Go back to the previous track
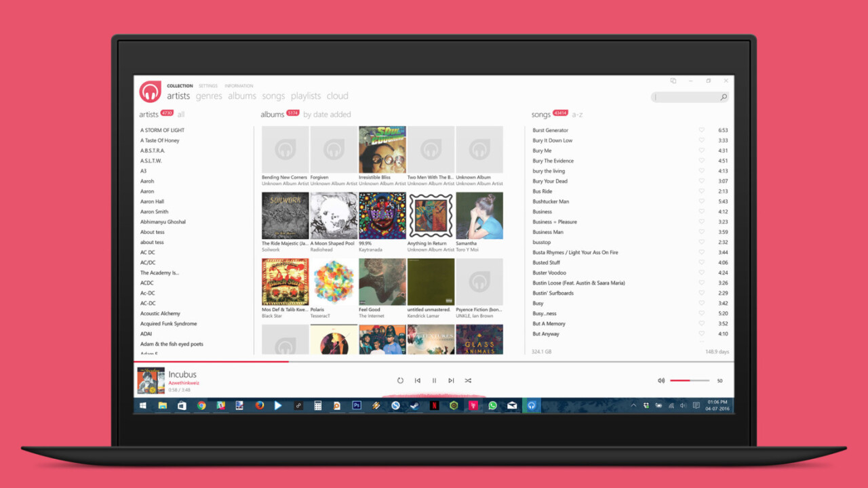This screenshot has width=868, height=488. tap(417, 381)
